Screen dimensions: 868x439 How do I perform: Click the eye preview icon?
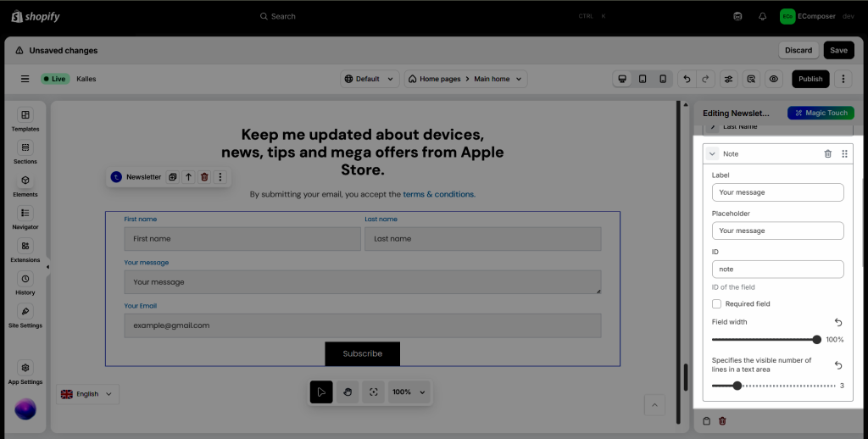pos(773,79)
